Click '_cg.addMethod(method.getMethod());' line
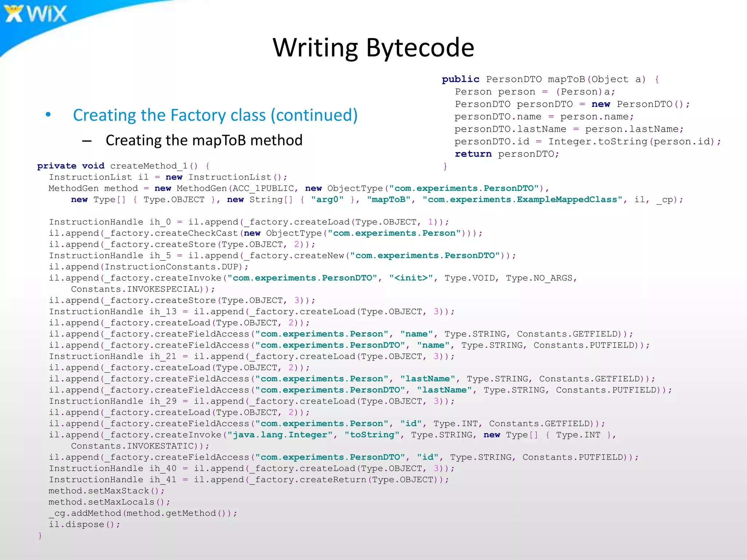Viewport: 747px width, 560px height. 143,513
